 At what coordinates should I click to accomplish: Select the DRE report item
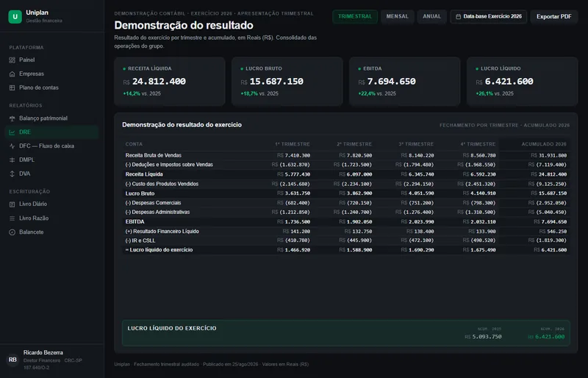click(x=51, y=132)
